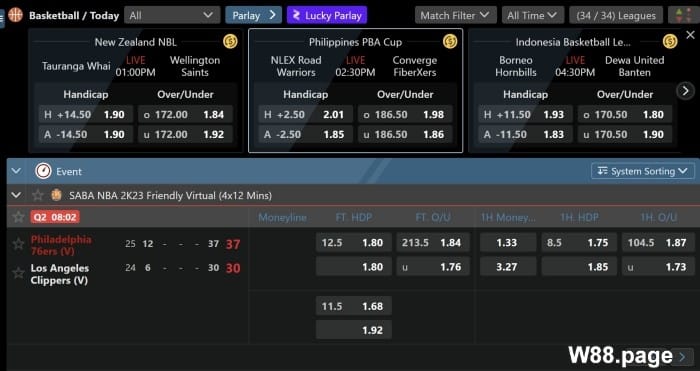The width and height of the screenshot is (700, 371).
Task: Favorite the SABA NBA 2K23 league
Action: pos(38,195)
